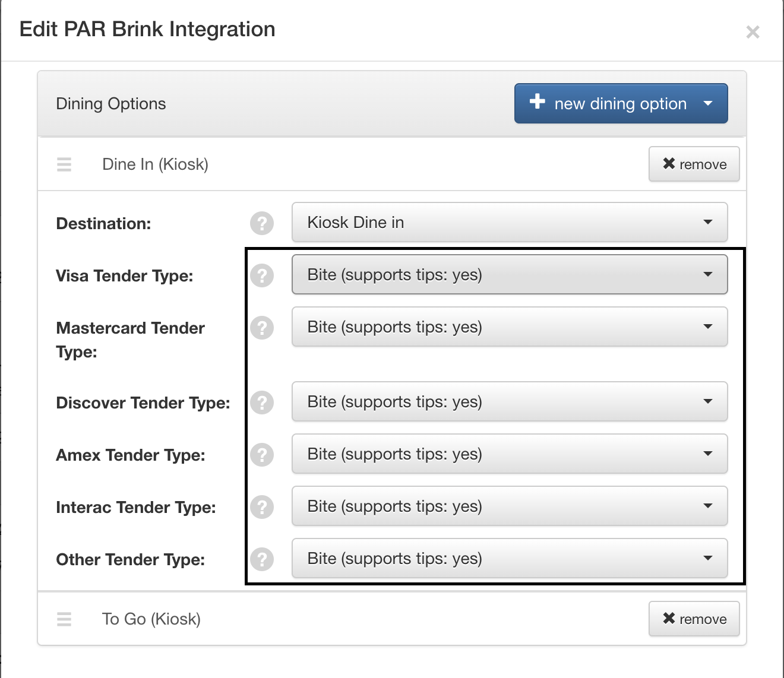784x678 pixels.
Task: Open the Visa Tender Type dropdown
Action: click(510, 274)
